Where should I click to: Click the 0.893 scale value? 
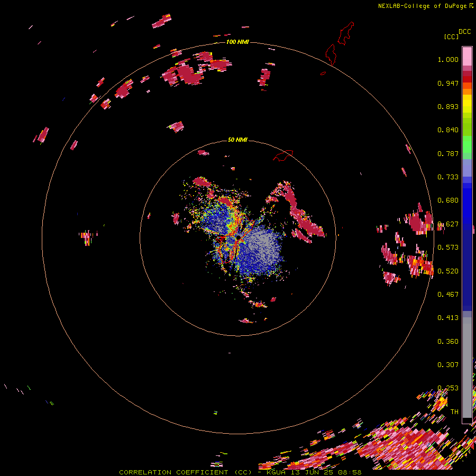448,106
